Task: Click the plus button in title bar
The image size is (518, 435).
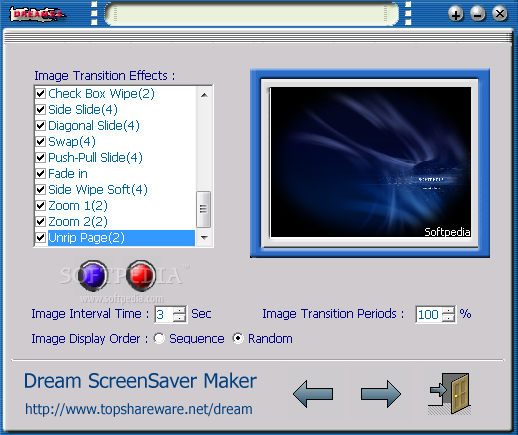Action: 455,14
